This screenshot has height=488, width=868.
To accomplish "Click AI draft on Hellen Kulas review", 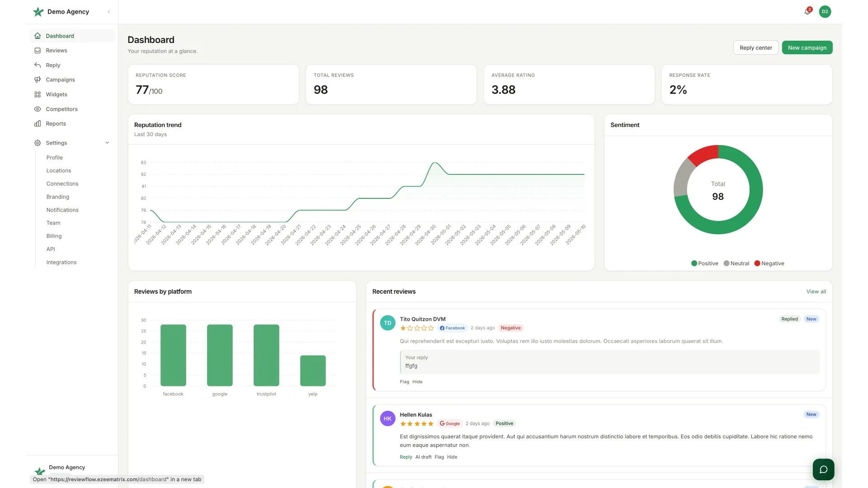I will click(x=423, y=457).
